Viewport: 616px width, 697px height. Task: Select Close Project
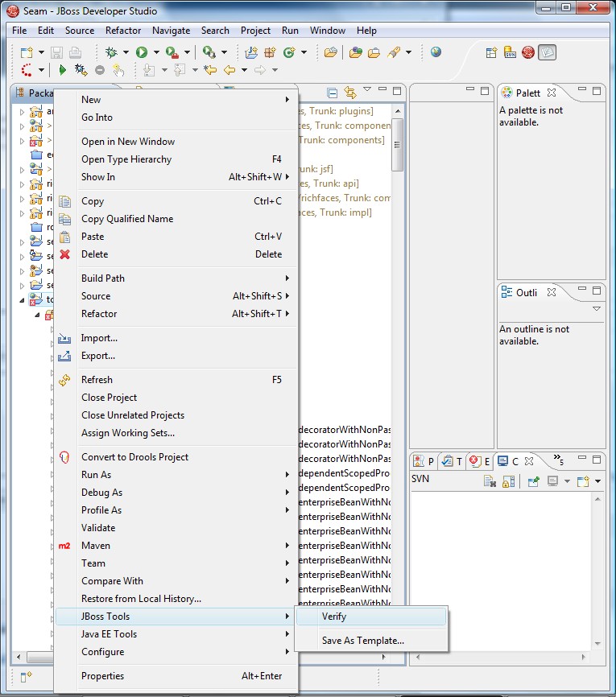(x=176, y=398)
